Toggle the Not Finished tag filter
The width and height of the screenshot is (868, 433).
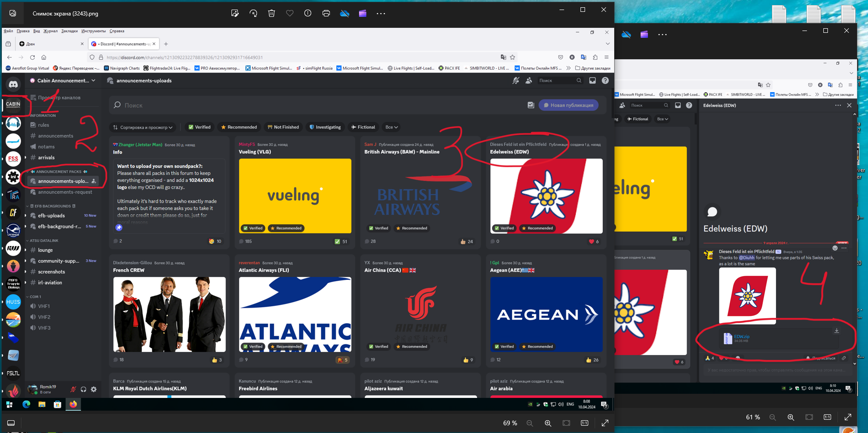click(x=283, y=127)
